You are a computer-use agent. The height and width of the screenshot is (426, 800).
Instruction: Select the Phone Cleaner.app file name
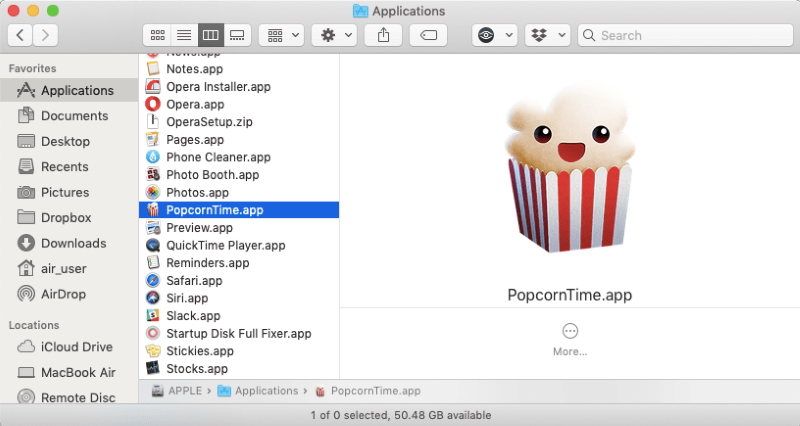[x=218, y=157]
